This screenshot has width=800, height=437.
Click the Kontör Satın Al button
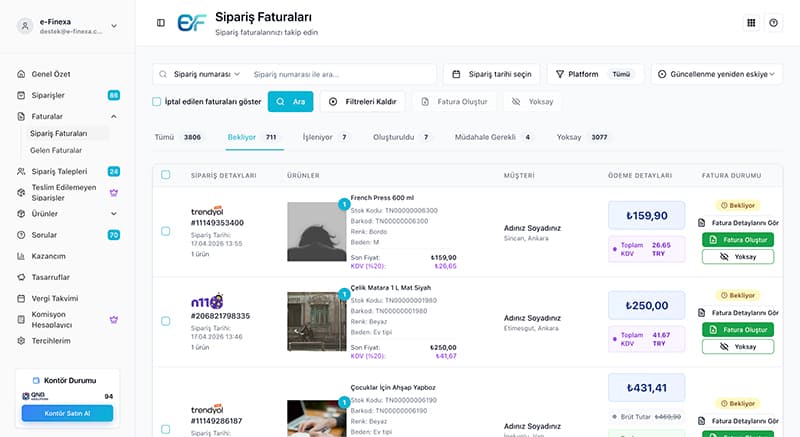pos(67,413)
